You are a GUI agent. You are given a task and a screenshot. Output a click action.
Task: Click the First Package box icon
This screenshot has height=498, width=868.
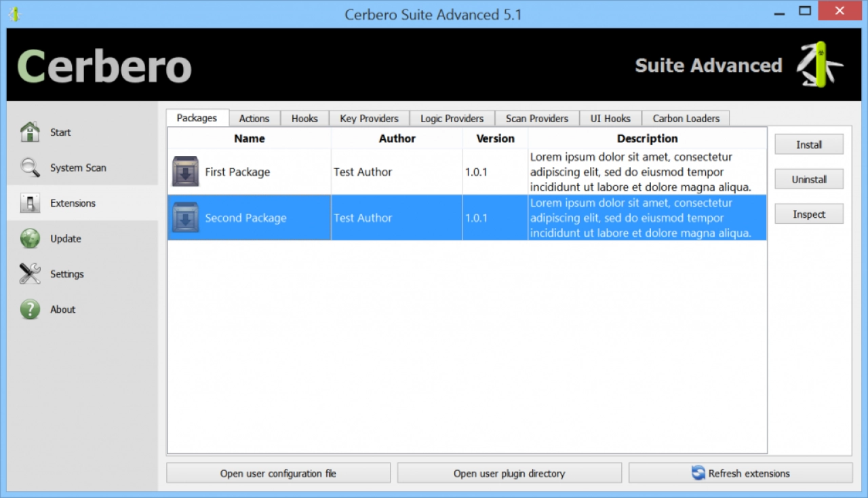(x=185, y=172)
